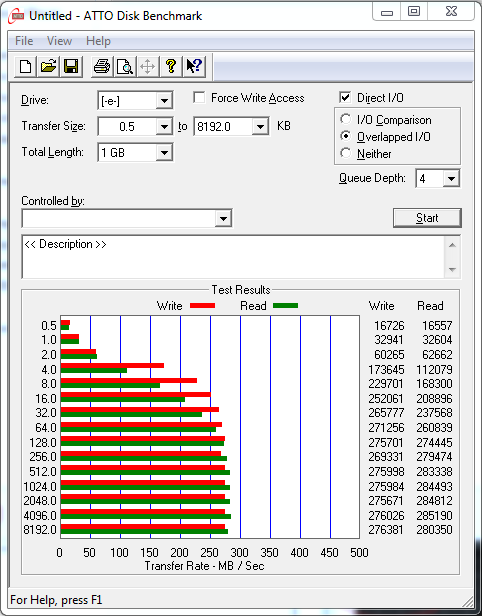Click the write value 276381
The height and width of the screenshot is (616, 482).
point(386,530)
